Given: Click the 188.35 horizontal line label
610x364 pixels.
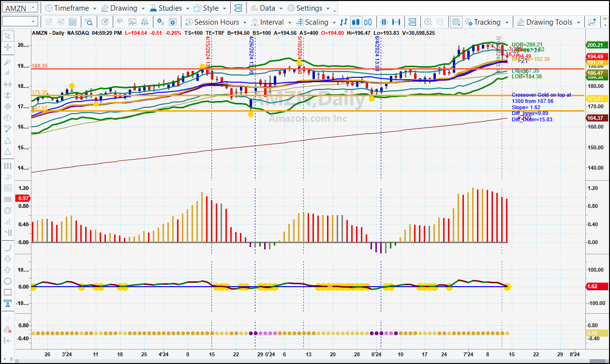Looking at the screenshot, I should point(40,66).
